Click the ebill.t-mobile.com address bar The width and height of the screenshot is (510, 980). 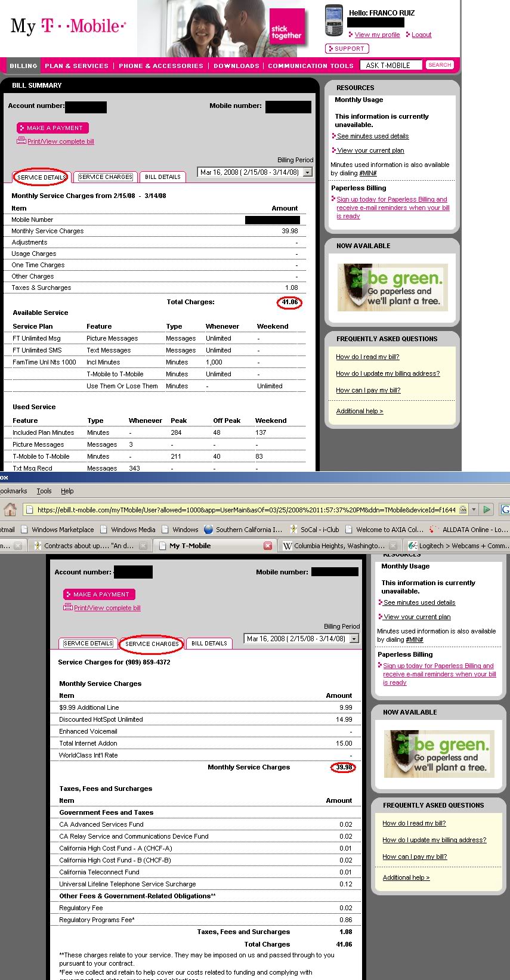pyautogui.click(x=246, y=510)
